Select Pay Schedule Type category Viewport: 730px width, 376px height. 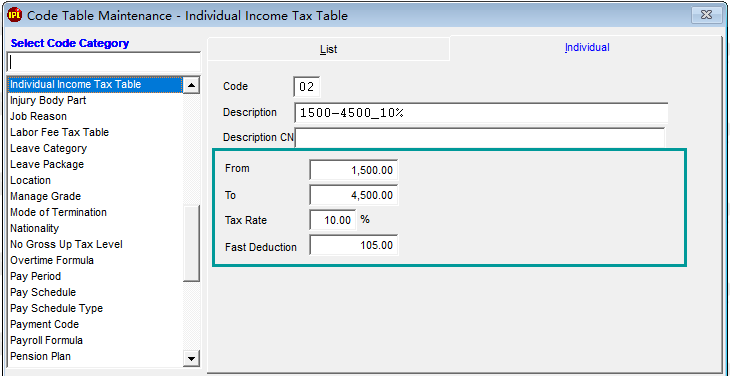click(95, 308)
